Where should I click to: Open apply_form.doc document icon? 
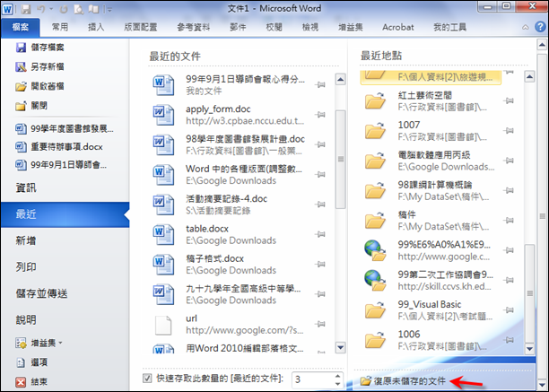(x=163, y=115)
